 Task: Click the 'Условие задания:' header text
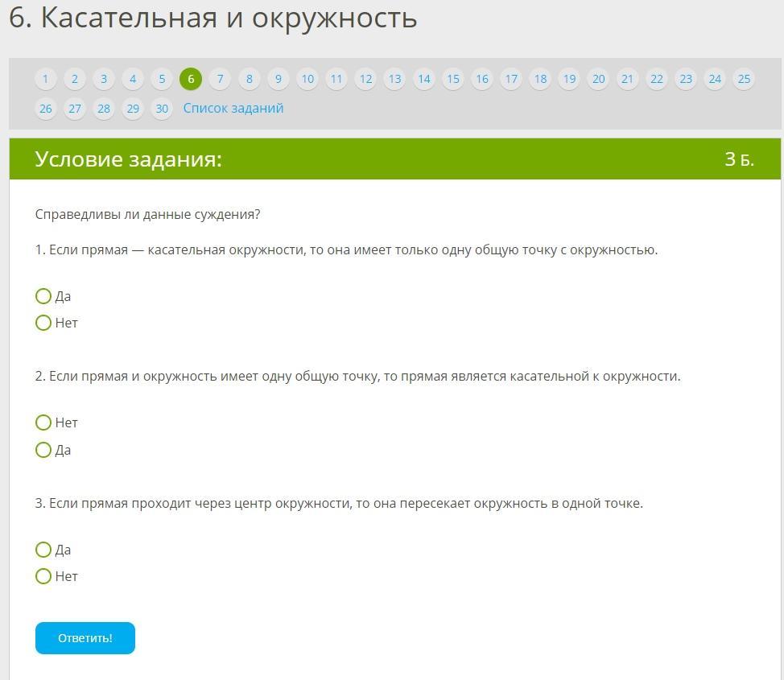pos(129,159)
